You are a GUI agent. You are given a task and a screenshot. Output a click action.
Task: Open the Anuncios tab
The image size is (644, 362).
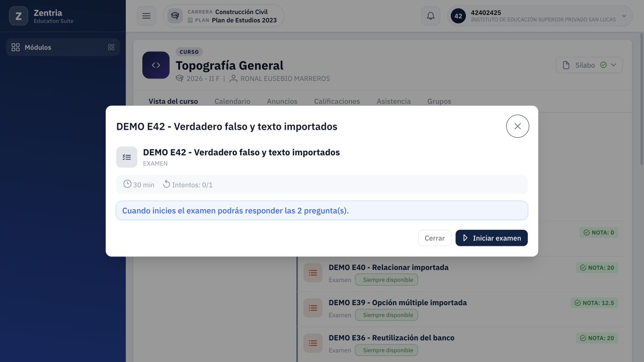point(282,101)
